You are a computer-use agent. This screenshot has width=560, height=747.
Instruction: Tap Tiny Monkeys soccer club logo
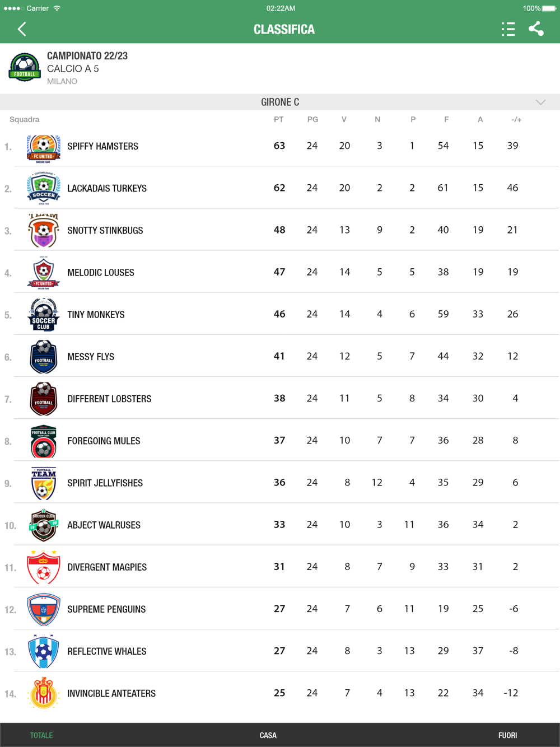coord(44,315)
